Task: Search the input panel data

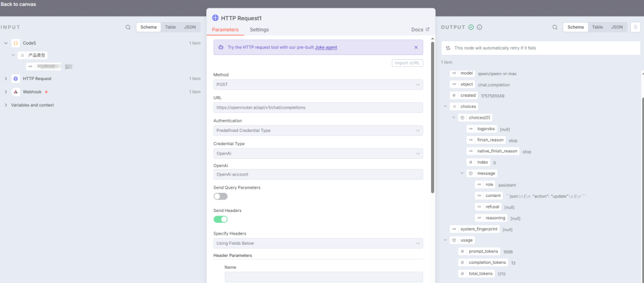Action: coord(128,27)
